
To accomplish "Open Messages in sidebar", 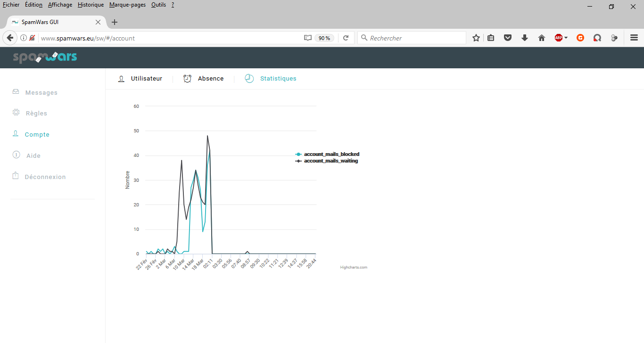I will (x=41, y=93).
